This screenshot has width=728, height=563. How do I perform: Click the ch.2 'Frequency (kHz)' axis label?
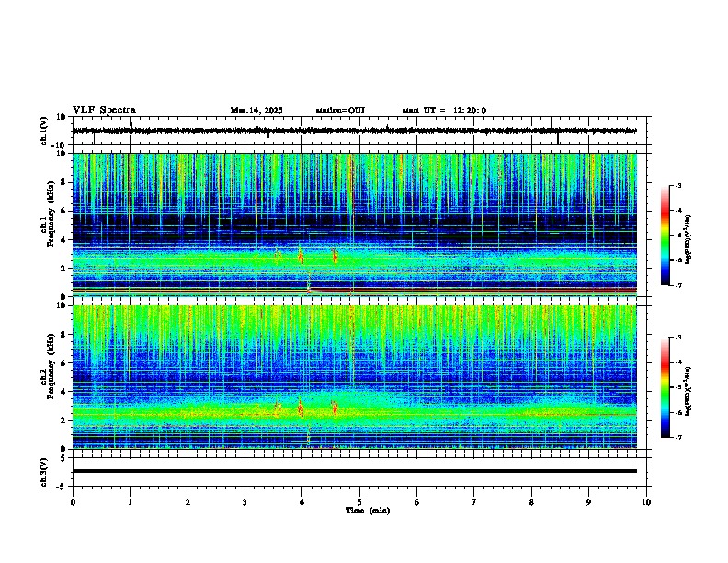pos(51,366)
